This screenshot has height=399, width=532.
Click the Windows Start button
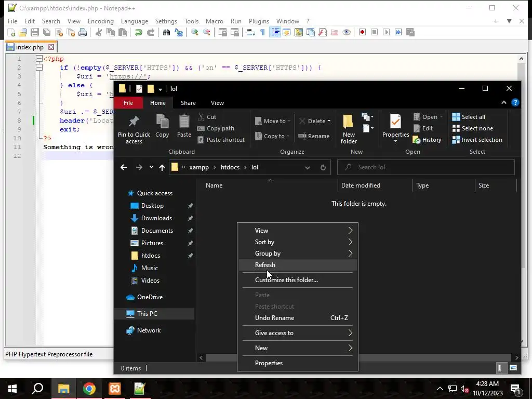coord(12,389)
